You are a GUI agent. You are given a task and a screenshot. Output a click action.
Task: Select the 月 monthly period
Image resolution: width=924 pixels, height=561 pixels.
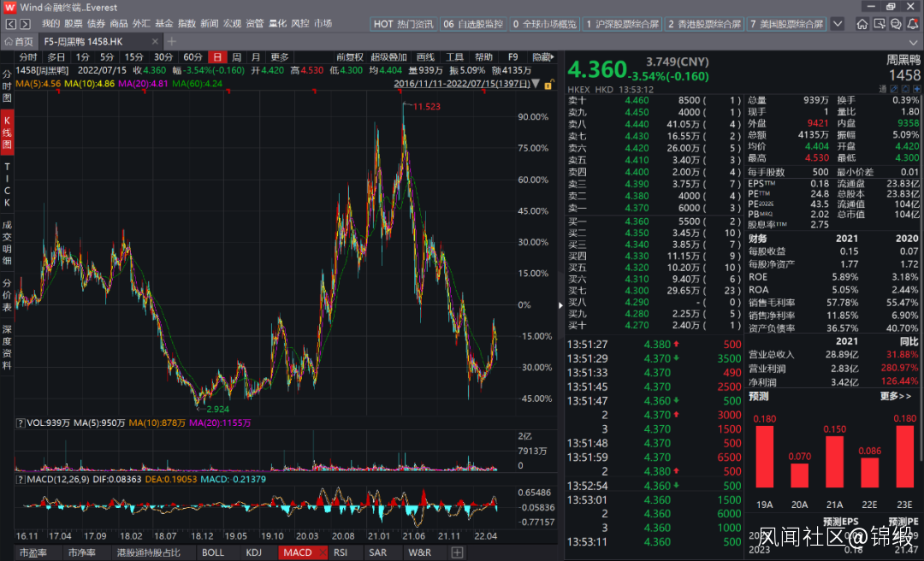(256, 57)
